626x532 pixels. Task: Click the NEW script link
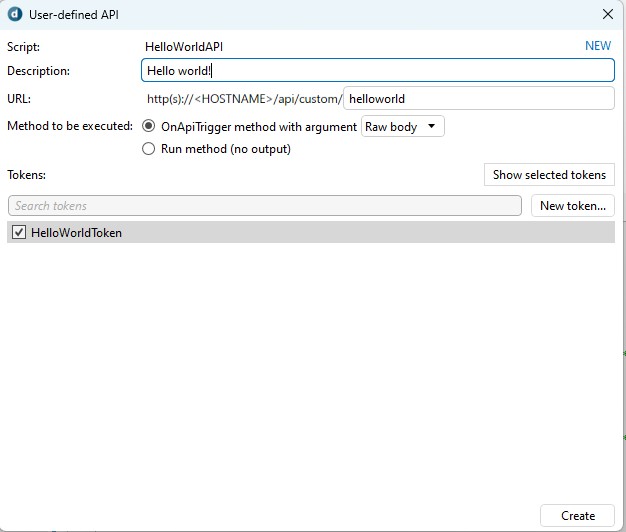[x=598, y=46]
